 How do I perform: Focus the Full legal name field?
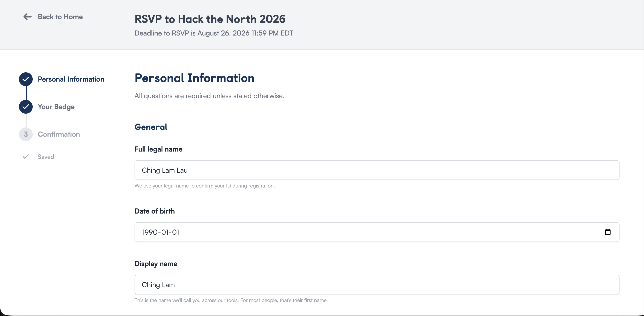pos(377,170)
